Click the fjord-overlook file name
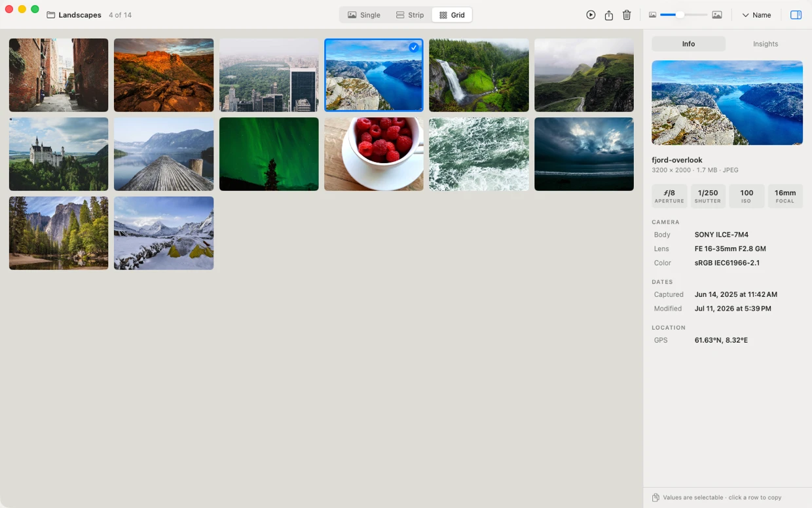 677,160
